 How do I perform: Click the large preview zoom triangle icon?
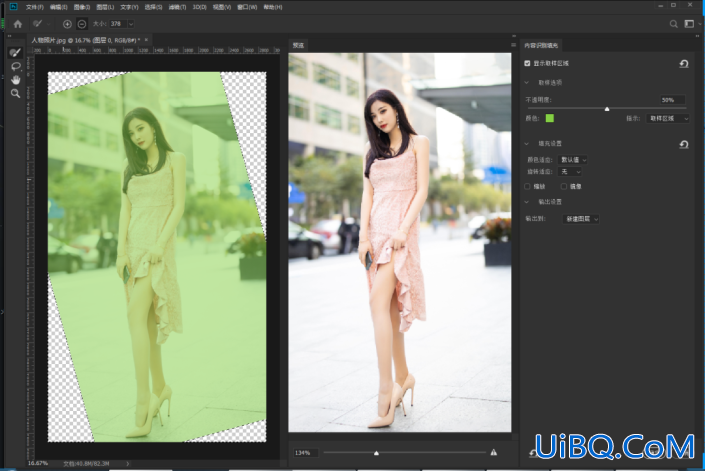tap(494, 453)
